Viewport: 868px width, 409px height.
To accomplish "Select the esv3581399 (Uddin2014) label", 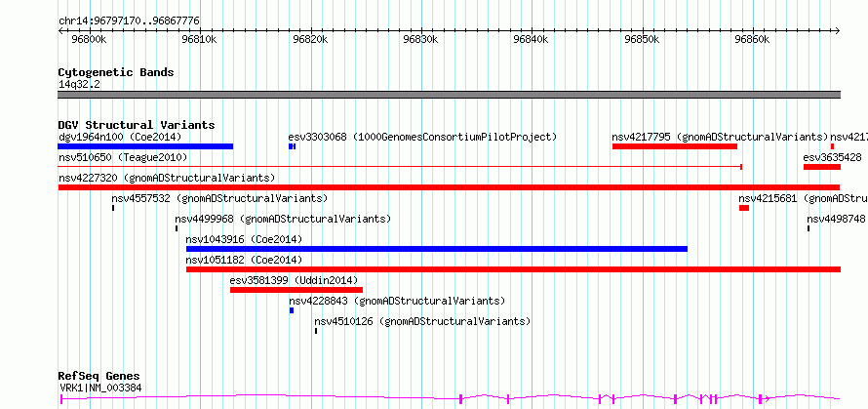I will click(x=294, y=280).
